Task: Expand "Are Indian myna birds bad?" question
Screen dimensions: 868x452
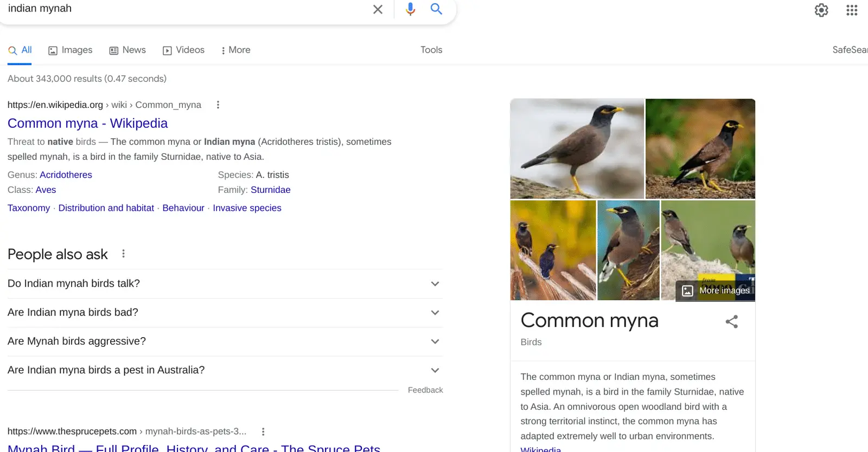Action: 435,313
